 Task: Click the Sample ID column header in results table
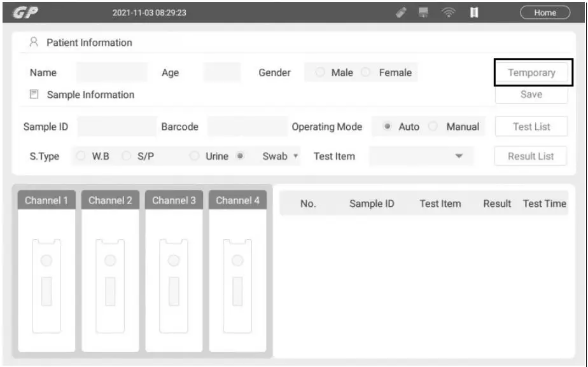372,204
